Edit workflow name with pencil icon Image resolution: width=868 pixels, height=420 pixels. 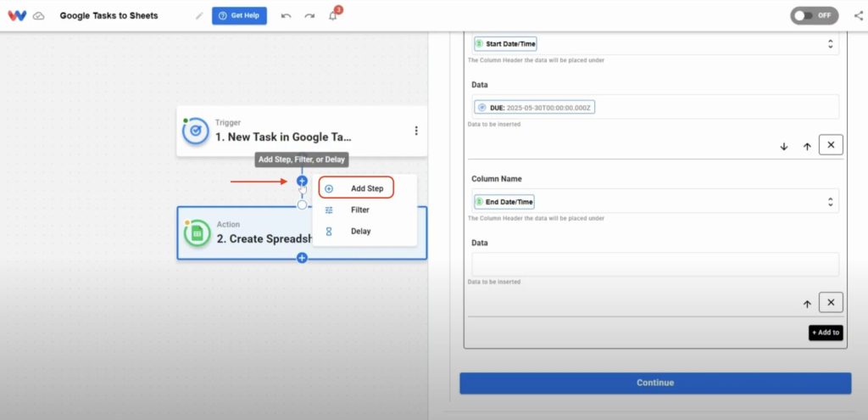[199, 16]
